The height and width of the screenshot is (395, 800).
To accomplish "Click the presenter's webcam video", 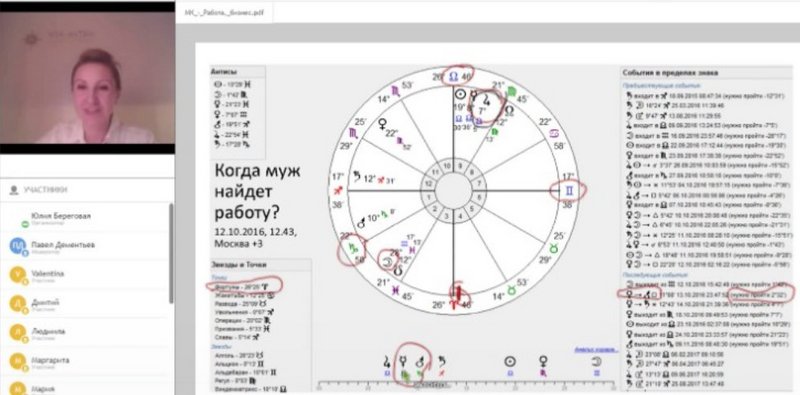I will 87,78.
